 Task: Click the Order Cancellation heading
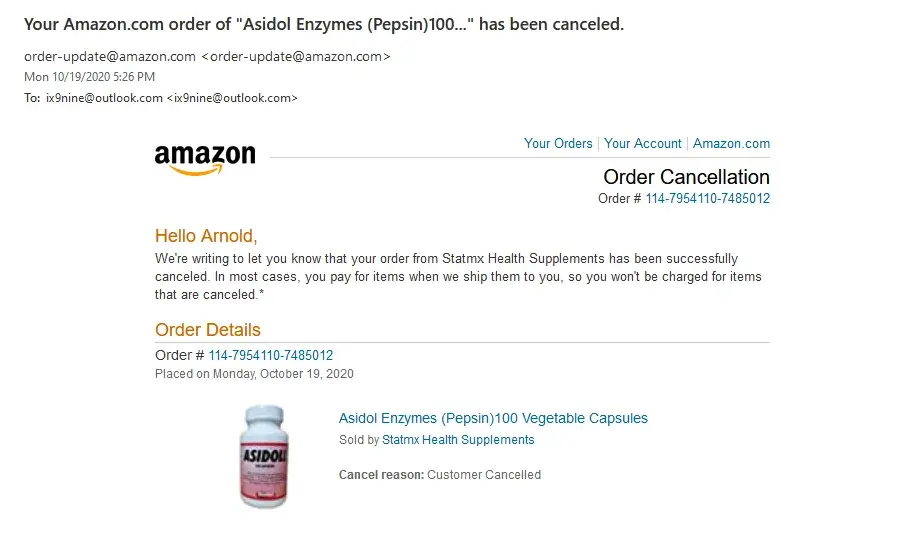pyautogui.click(x=686, y=177)
